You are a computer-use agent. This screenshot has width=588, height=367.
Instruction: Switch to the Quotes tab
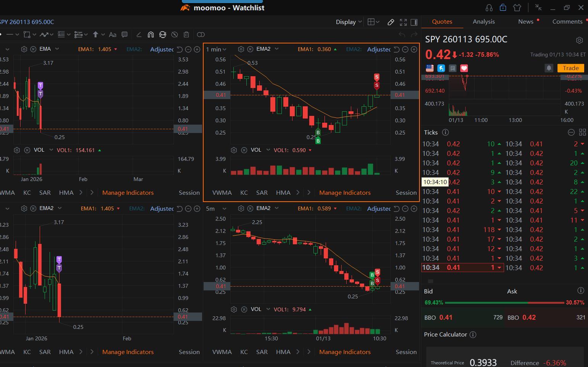(442, 22)
